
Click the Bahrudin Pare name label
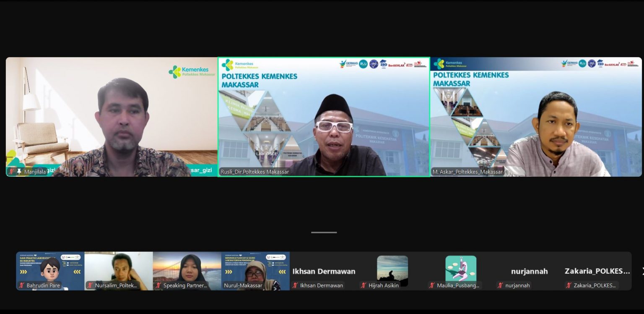43,285
